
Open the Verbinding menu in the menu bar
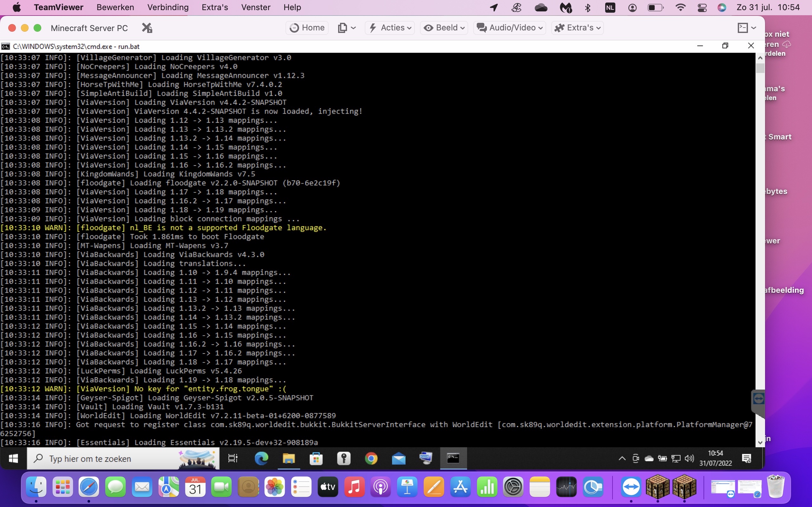pos(168,7)
